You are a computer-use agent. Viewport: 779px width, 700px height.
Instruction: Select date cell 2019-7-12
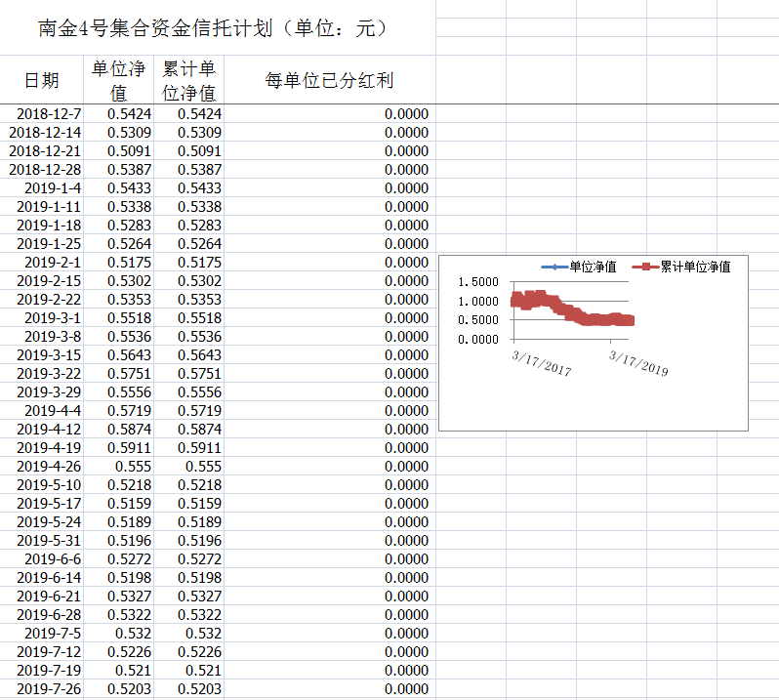pos(42,652)
